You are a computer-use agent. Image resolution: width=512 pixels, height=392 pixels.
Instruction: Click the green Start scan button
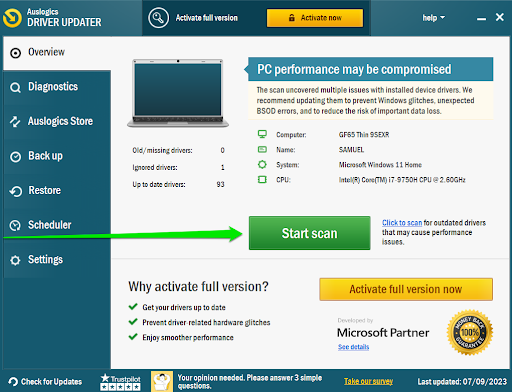tap(309, 233)
